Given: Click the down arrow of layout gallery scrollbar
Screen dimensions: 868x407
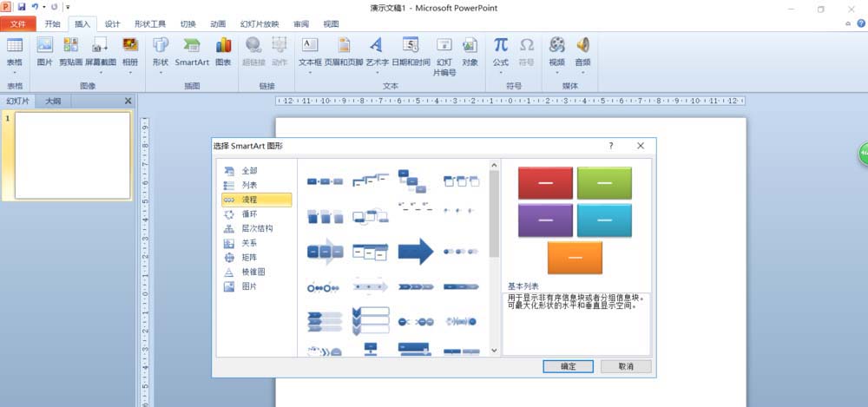Looking at the screenshot, I should [x=495, y=351].
